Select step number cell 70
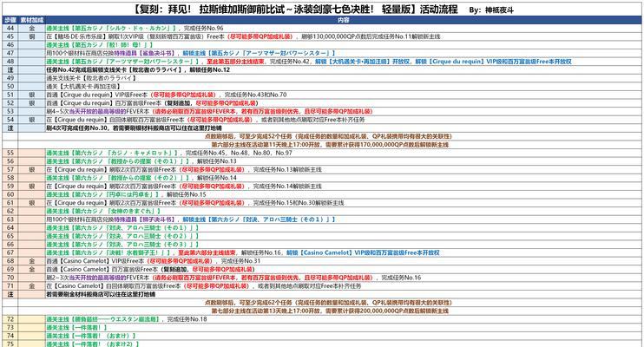The width and height of the screenshot is (644, 347). [10, 278]
